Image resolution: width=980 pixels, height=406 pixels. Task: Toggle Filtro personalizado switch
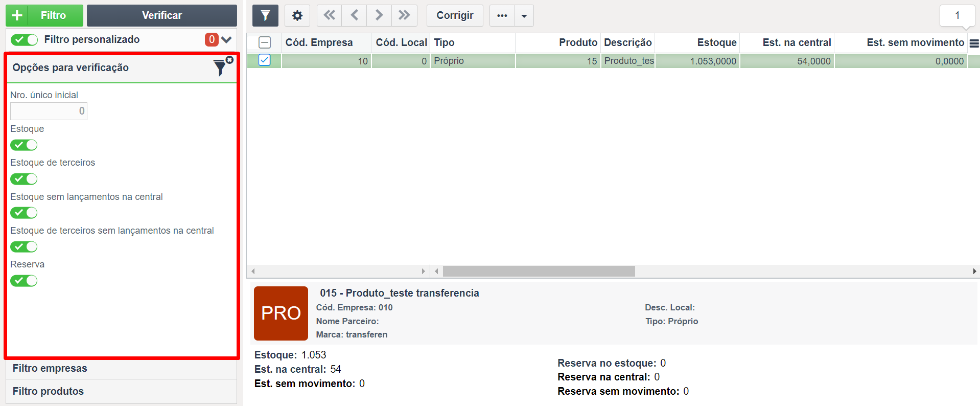(x=24, y=40)
